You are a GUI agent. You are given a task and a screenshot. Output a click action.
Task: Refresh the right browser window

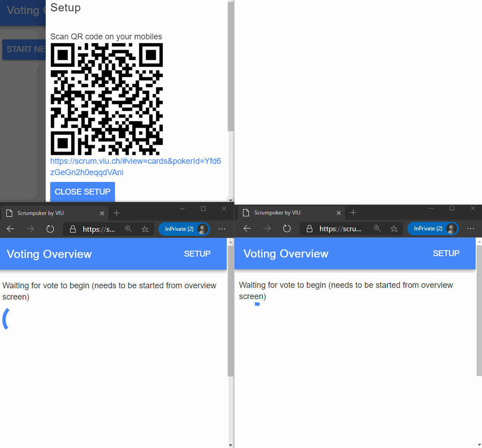click(287, 229)
